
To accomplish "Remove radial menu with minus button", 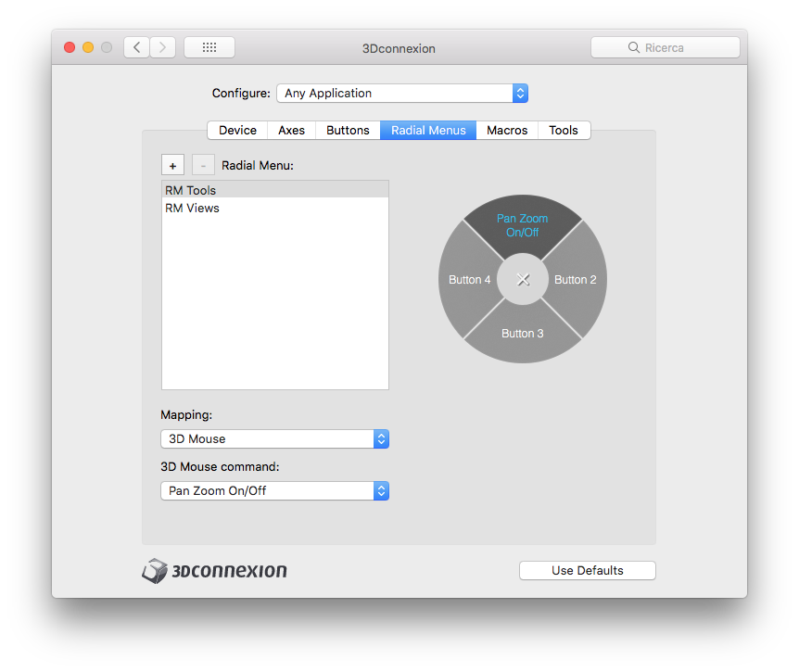I will point(203,165).
